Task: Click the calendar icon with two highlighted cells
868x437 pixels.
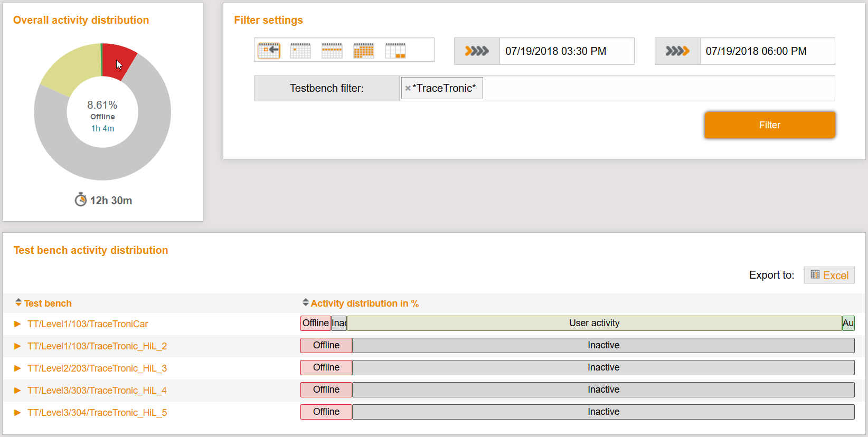Action: click(395, 51)
